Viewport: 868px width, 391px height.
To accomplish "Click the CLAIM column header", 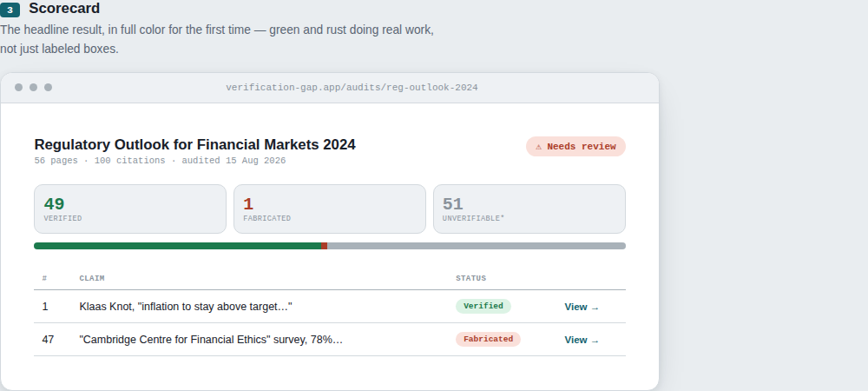I will tap(92, 279).
